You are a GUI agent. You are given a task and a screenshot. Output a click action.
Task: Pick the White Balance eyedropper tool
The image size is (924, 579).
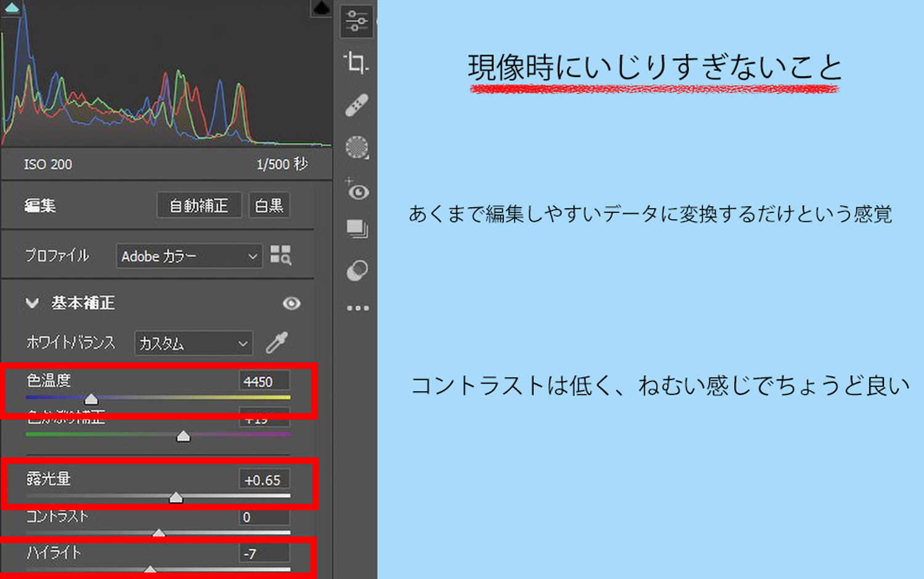pos(277,342)
